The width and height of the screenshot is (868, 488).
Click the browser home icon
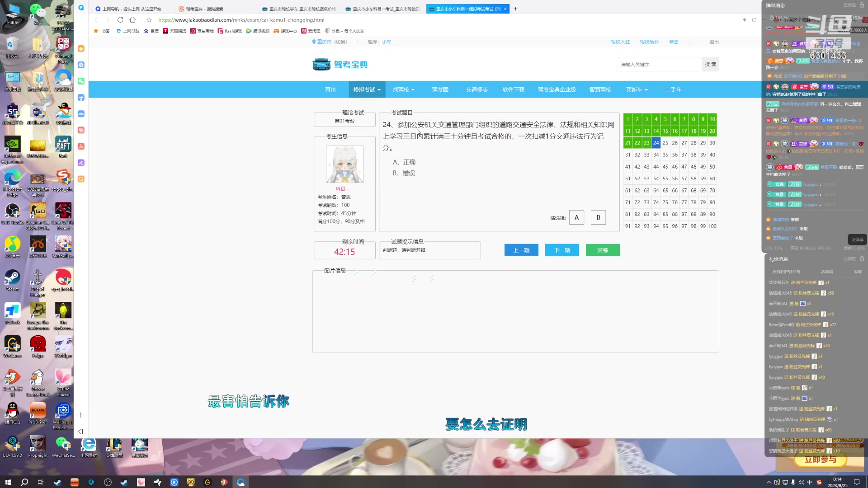(132, 20)
